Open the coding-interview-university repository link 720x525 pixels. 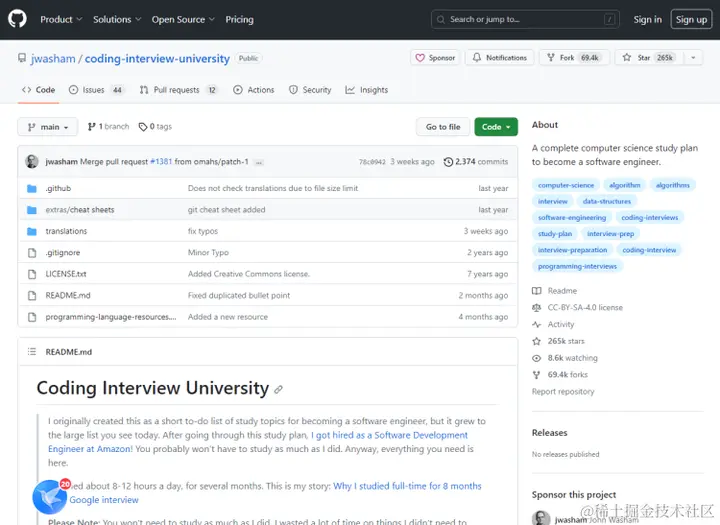pos(157,59)
